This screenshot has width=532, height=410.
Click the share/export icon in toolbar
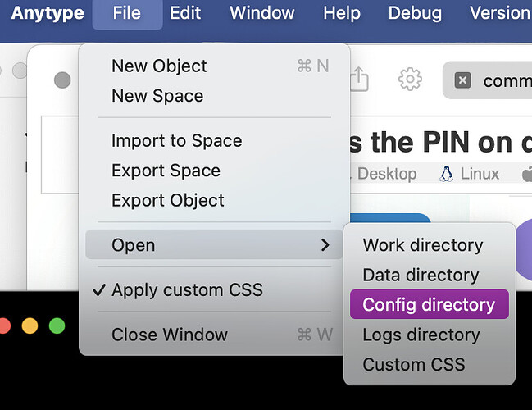coord(359,79)
